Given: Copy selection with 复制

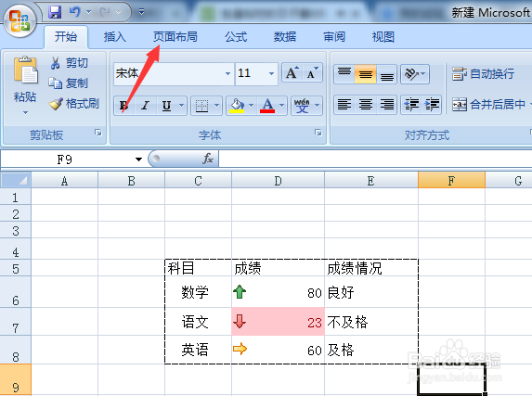Looking at the screenshot, I should (x=69, y=83).
